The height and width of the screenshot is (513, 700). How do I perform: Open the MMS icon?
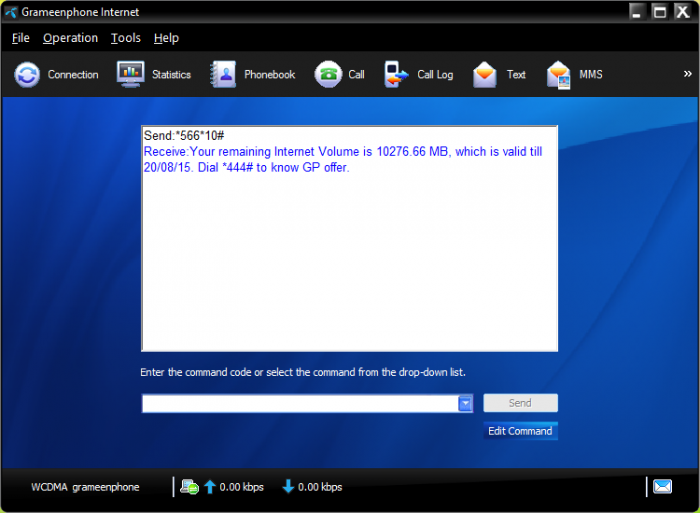coord(558,75)
